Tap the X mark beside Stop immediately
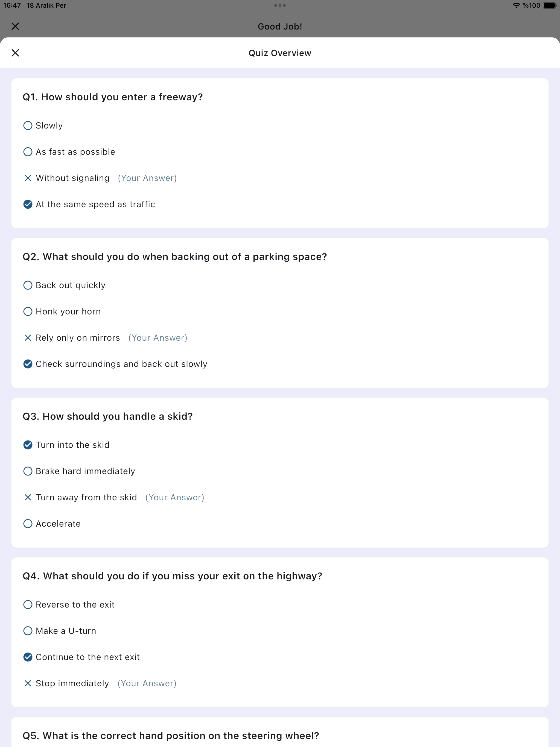 tap(28, 683)
